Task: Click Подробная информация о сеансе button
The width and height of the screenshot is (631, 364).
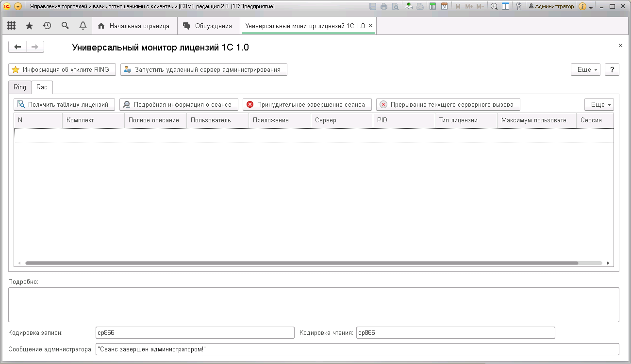Action: point(179,104)
